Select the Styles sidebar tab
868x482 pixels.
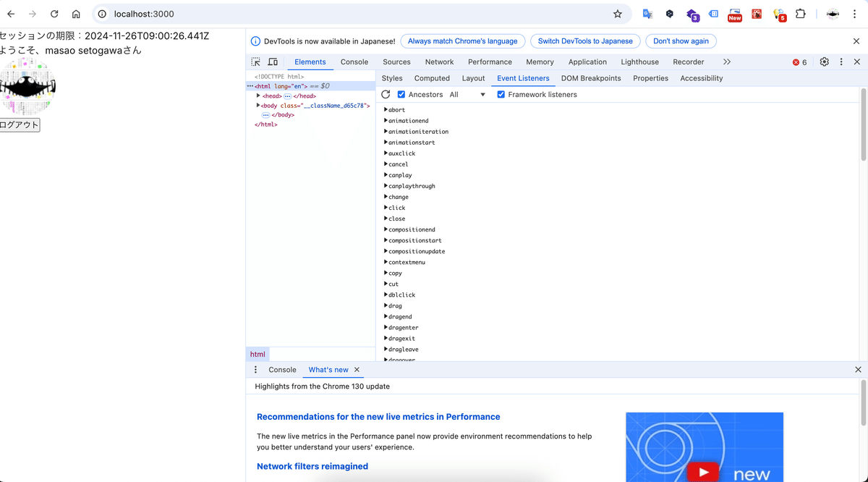392,78
